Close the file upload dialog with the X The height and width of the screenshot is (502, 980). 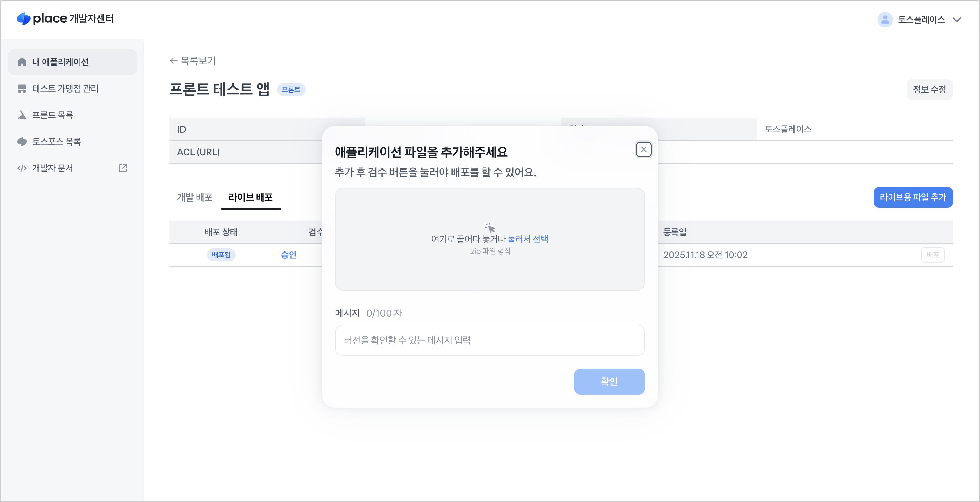[644, 149]
